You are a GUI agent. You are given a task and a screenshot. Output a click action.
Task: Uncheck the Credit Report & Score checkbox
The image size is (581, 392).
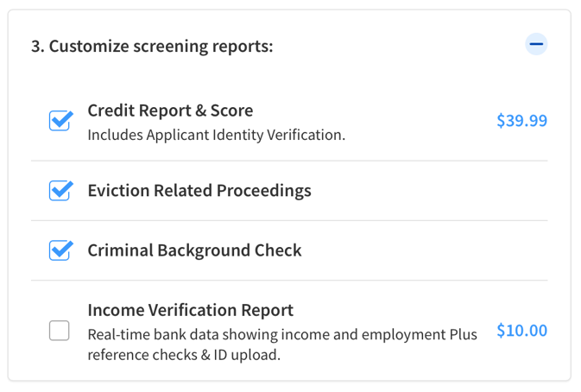click(x=60, y=121)
